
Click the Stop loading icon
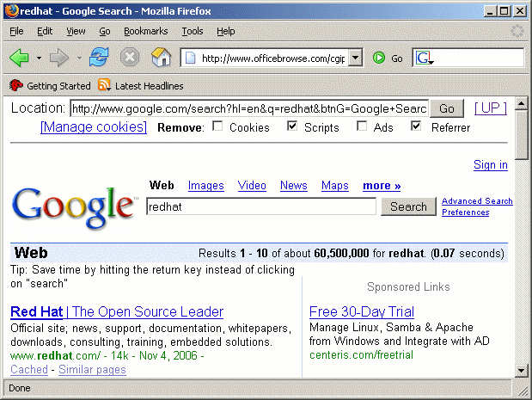[130, 58]
